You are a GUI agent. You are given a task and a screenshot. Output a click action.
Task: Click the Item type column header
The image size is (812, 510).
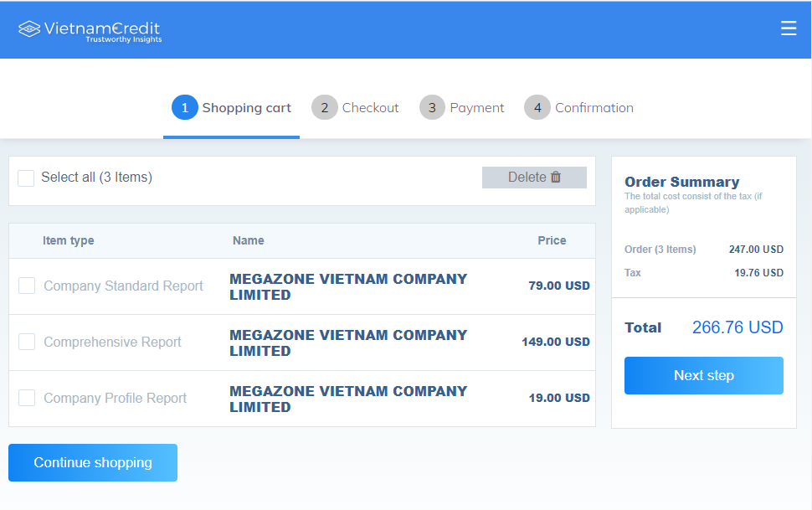[69, 240]
